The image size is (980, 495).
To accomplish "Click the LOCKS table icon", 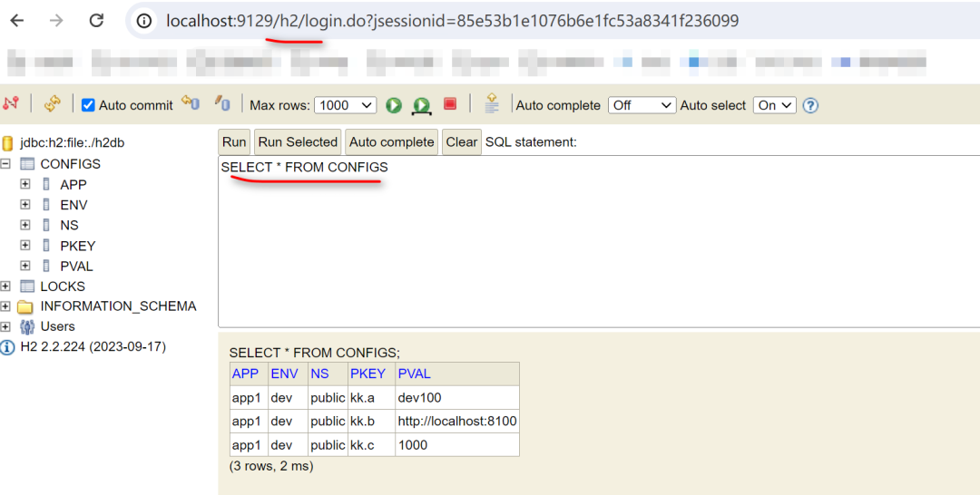I will tap(27, 286).
